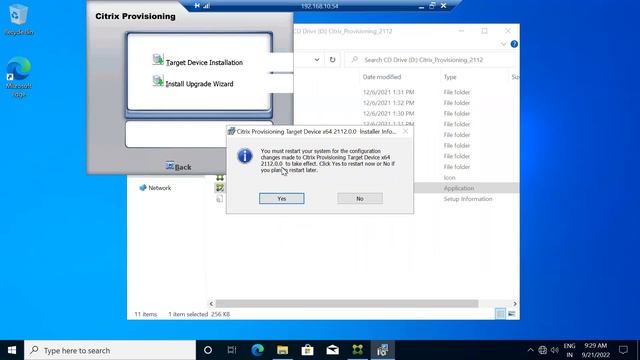Sort by Type column header

click(450, 77)
